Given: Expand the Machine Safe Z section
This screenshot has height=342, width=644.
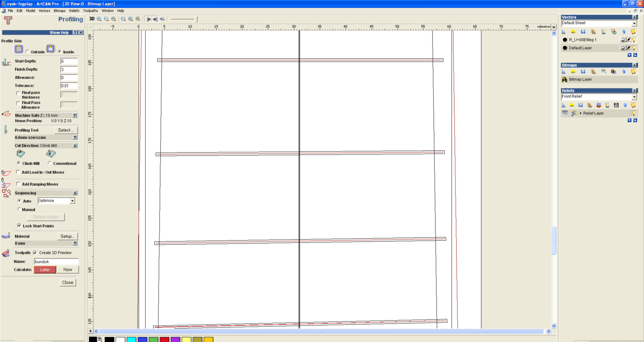Looking at the screenshot, I should (x=75, y=115).
